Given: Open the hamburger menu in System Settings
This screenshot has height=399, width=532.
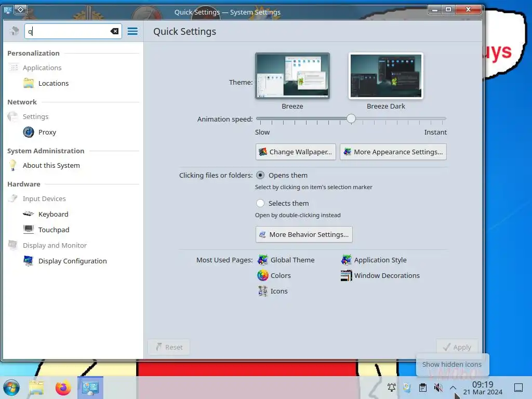Looking at the screenshot, I should 132,31.
